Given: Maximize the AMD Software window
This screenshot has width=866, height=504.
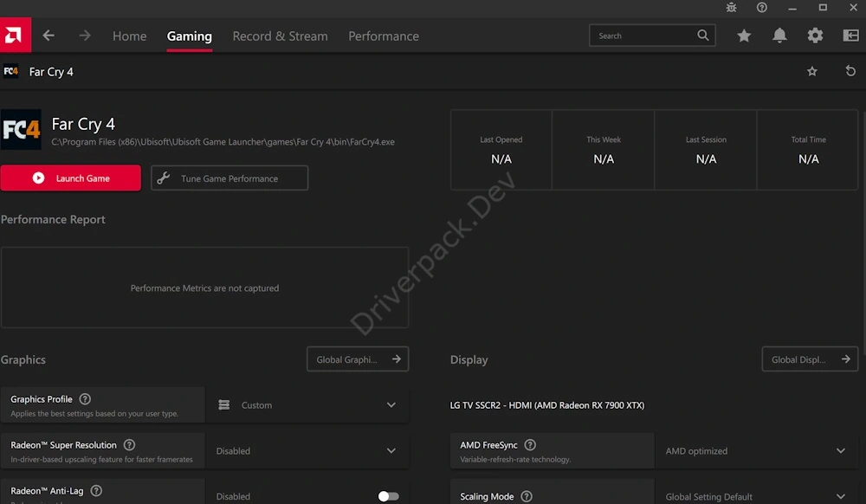Looking at the screenshot, I should (823, 7).
